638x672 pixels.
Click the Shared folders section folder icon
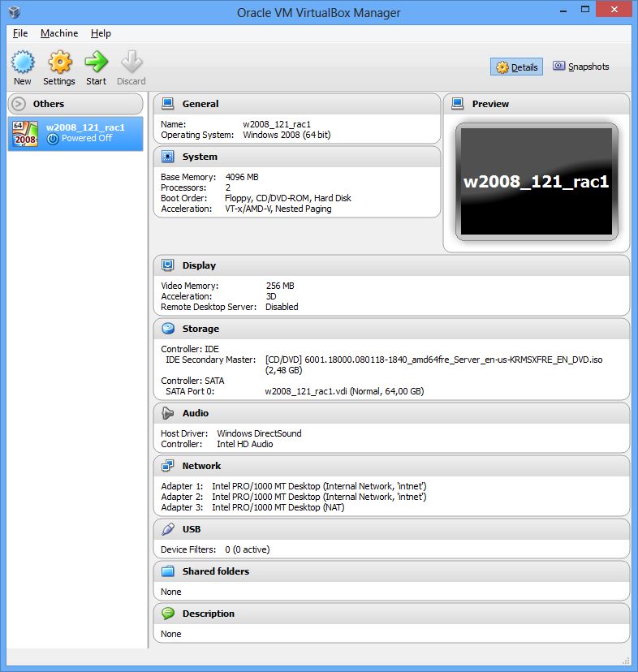click(168, 571)
